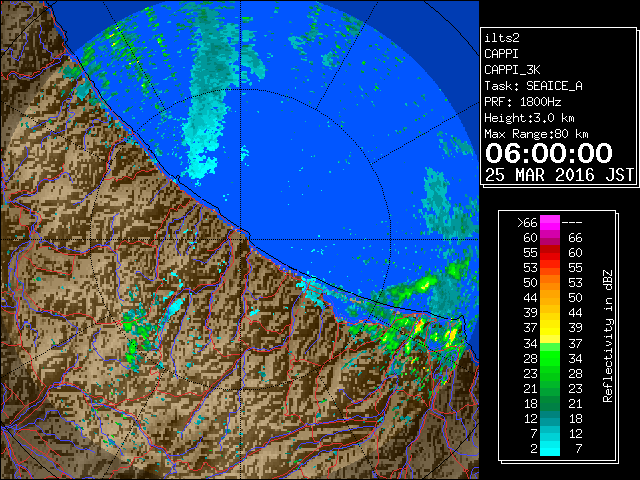Image resolution: width=640 pixels, height=480 pixels.
Task: Click the 'Task: SEAICE_A' line
Action: (x=533, y=86)
